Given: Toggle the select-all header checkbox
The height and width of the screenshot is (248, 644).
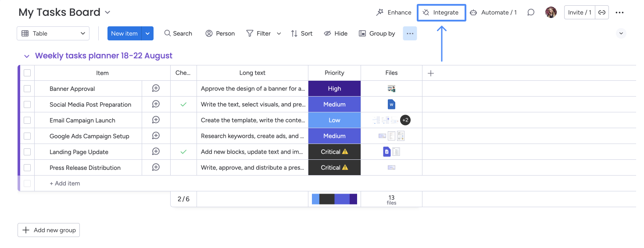Looking at the screenshot, I should point(27,73).
